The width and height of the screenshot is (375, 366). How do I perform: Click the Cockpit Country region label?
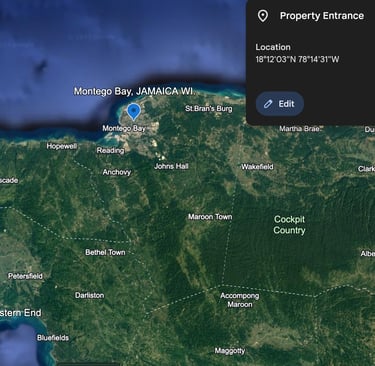[x=289, y=225]
